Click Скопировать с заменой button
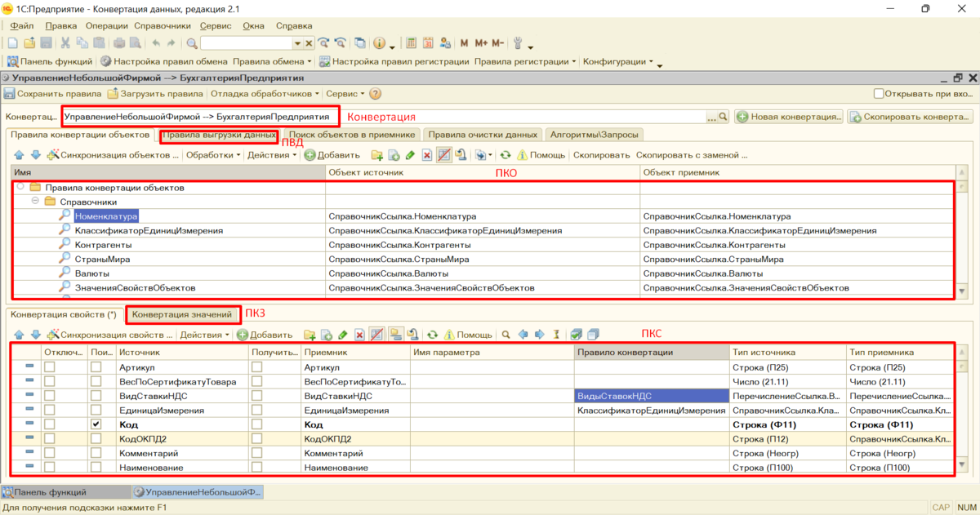The image size is (980, 515). [692, 154]
